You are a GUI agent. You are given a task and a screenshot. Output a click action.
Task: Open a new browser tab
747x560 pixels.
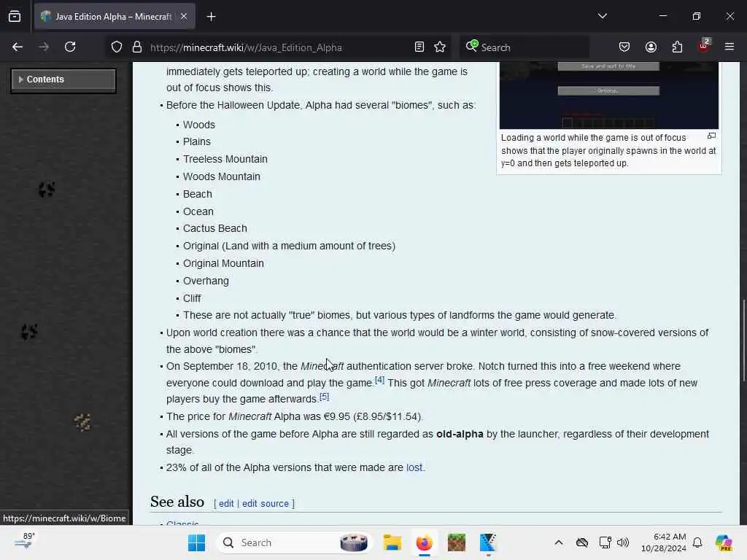point(211,17)
